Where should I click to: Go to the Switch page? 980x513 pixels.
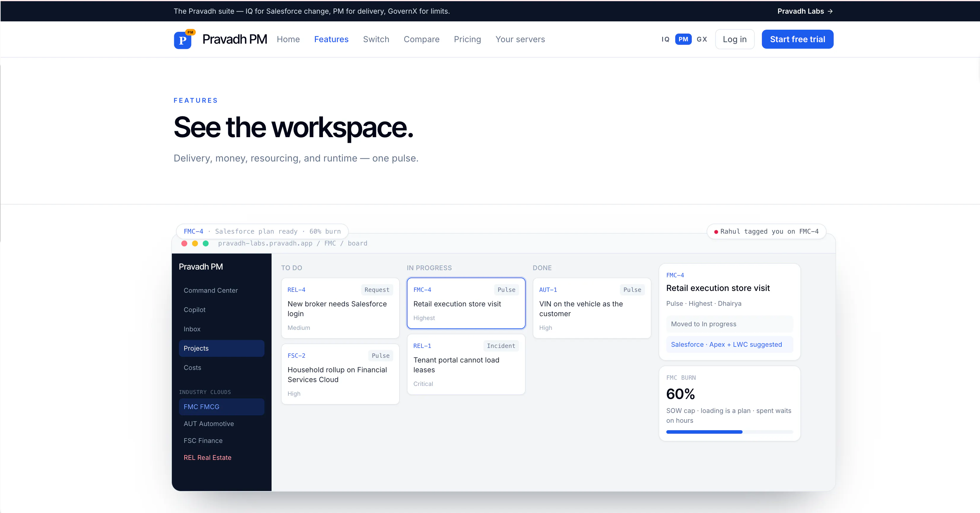[376, 39]
